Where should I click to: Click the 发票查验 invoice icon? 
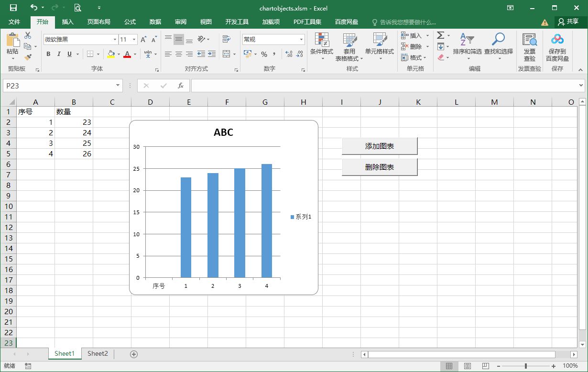click(x=529, y=40)
